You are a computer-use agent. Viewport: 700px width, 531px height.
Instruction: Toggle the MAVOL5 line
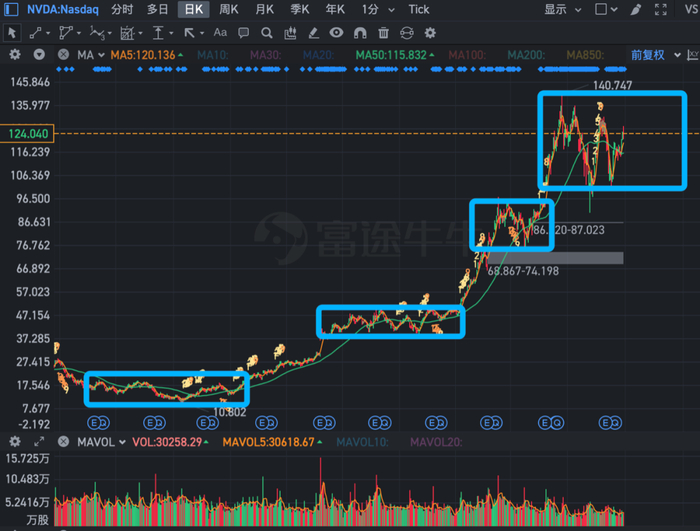tap(272, 442)
